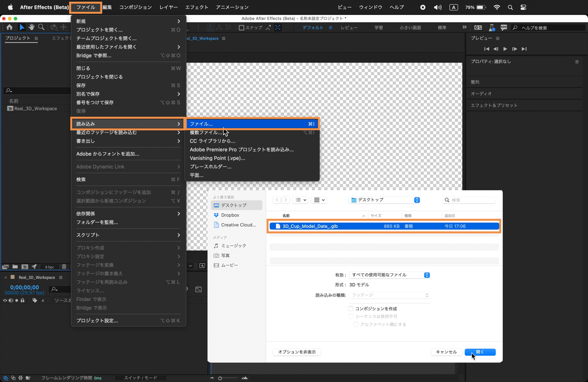Click the first icon in timeline bottom-left row
The height and width of the screenshot is (382, 588).
6,378
